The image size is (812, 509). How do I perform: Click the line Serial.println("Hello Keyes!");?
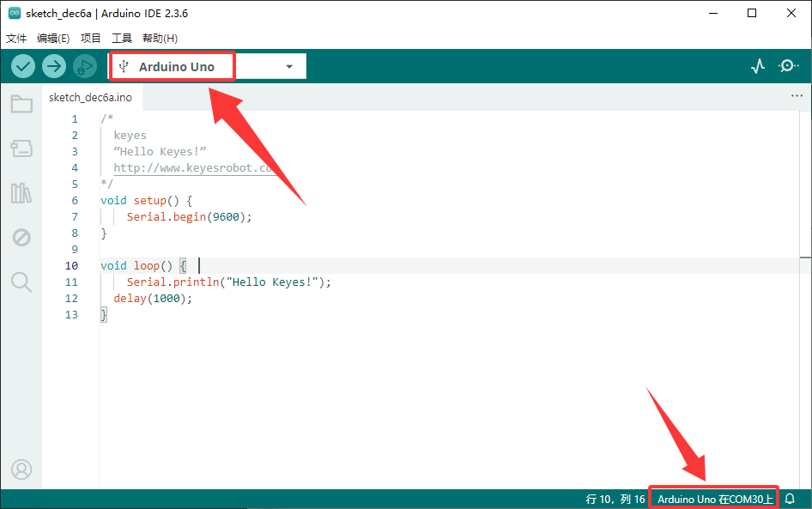coord(229,282)
